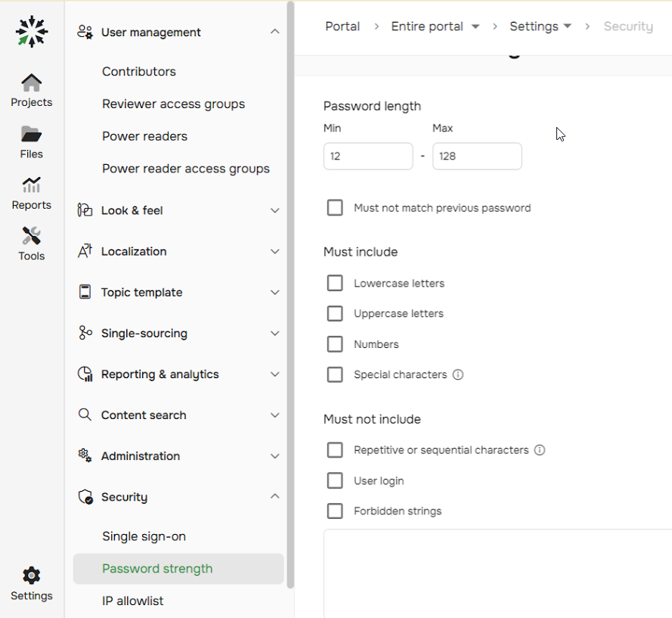
Task: Open the Contributors page
Action: pos(138,71)
